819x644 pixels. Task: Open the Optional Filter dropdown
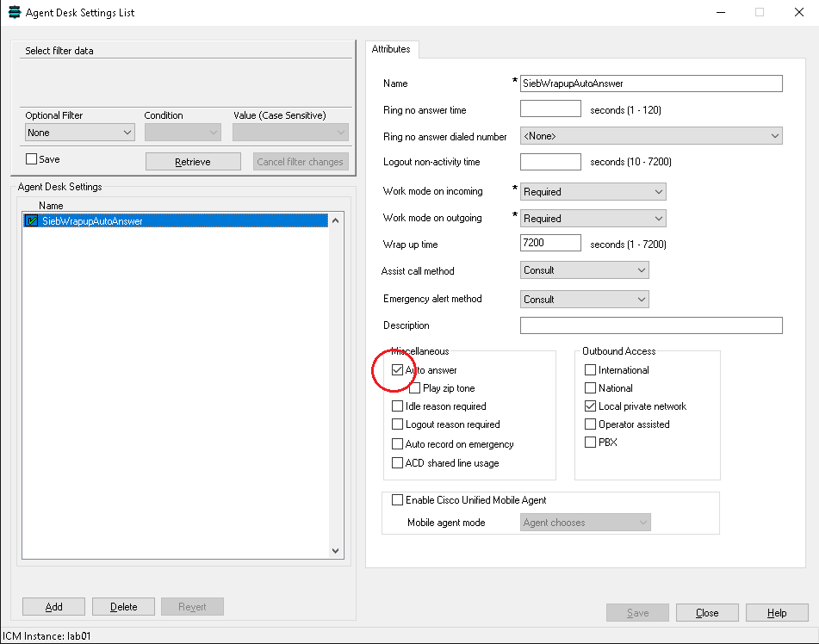click(x=80, y=133)
